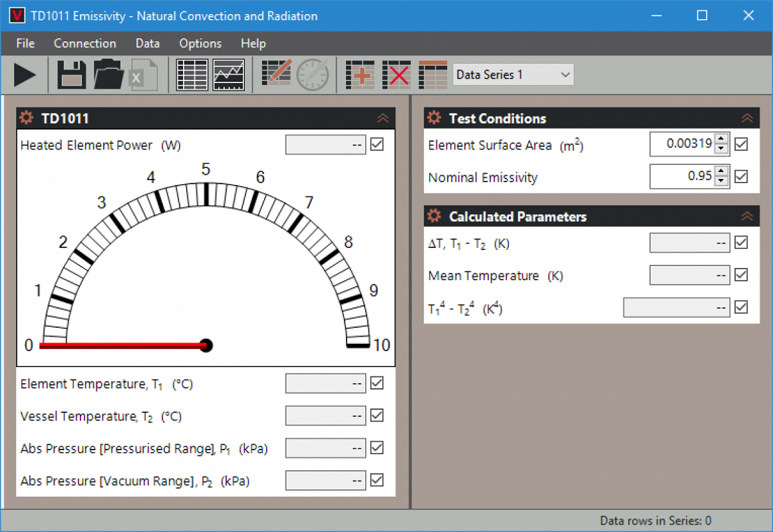Toggle Element Surface Area checkbox
Viewport: 773px width, 532px height.
point(741,144)
